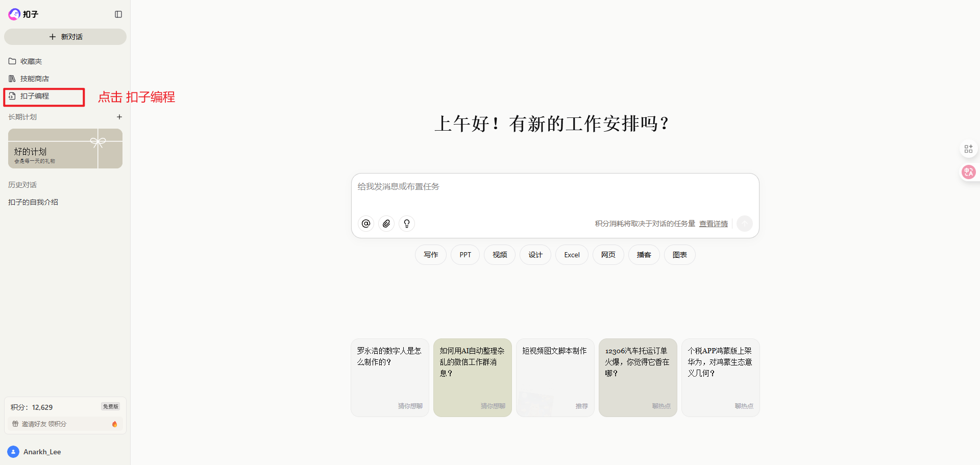Open 12306汽车托运订单 card
980x465 pixels.
point(638,378)
